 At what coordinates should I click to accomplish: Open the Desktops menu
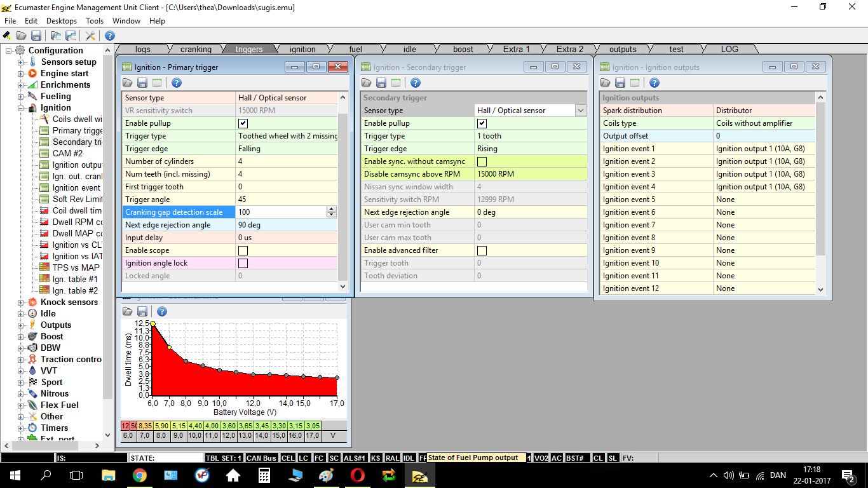[x=62, y=21]
